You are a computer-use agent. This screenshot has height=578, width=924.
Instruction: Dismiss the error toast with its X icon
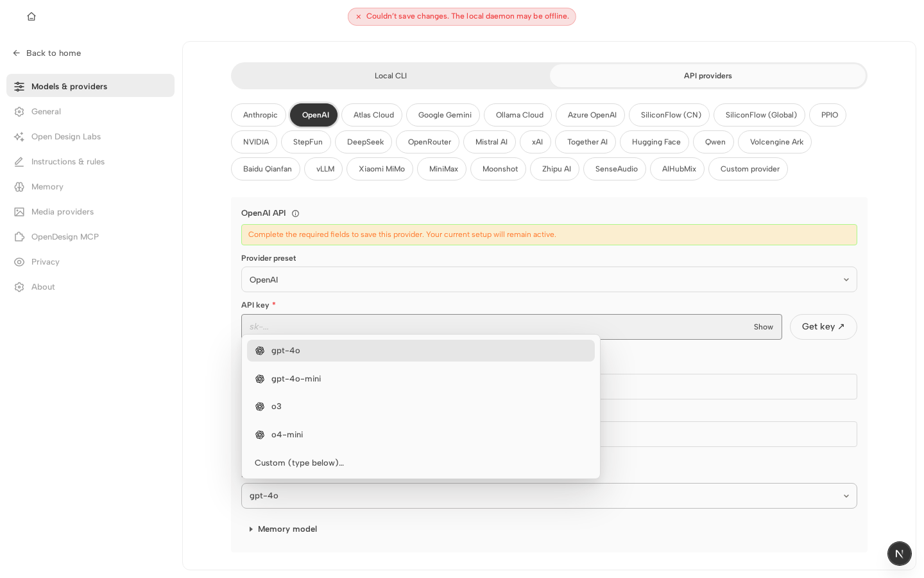click(359, 17)
